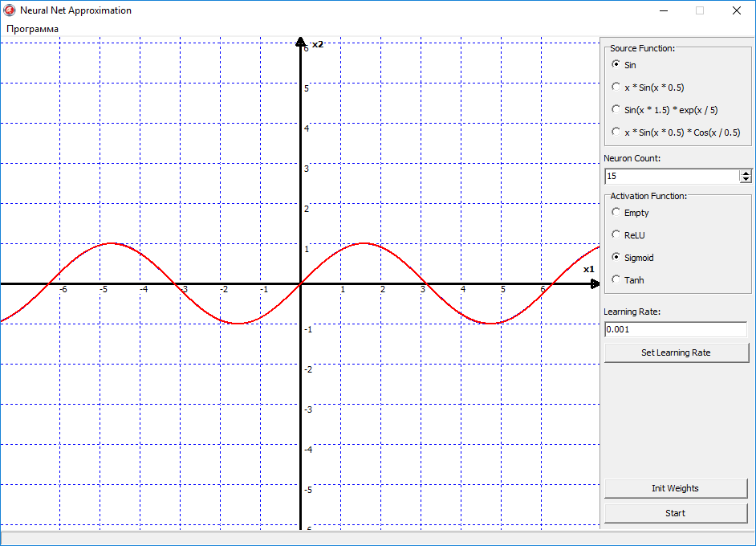Decrease neuron count with down arrow
756x546 pixels.
coord(746,179)
